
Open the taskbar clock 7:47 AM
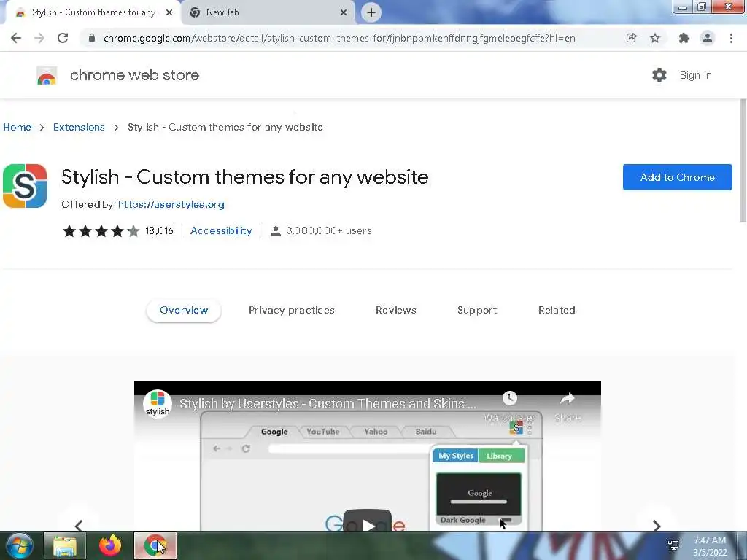click(x=710, y=546)
